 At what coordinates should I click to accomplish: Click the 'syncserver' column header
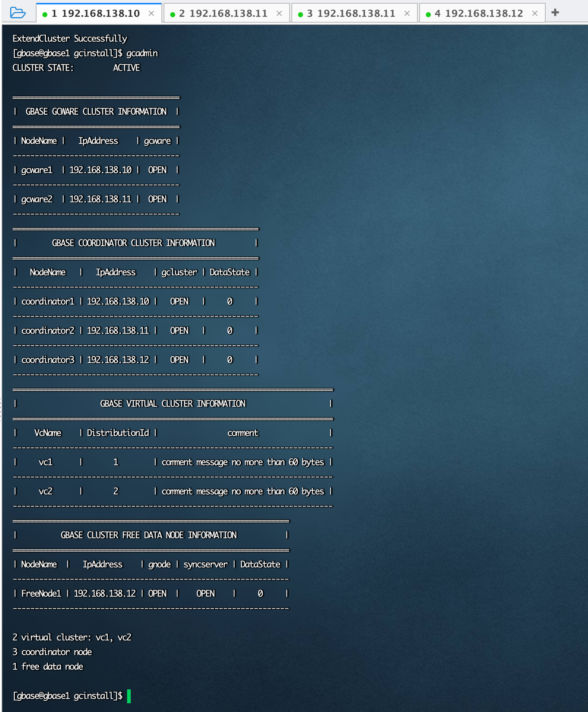pyautogui.click(x=206, y=564)
